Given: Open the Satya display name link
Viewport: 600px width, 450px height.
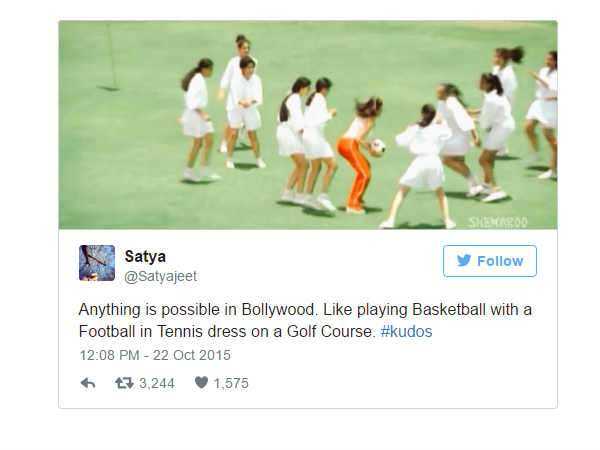Looking at the screenshot, I should 144,254.
